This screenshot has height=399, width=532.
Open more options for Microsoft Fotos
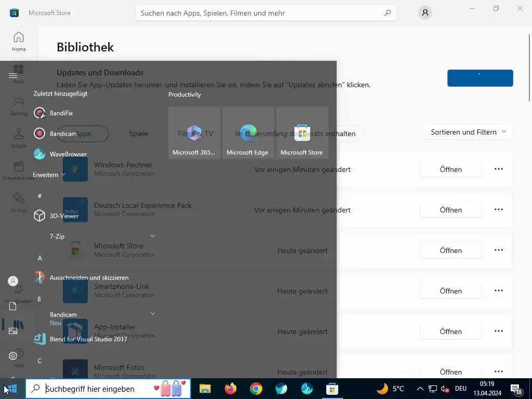[498, 371]
